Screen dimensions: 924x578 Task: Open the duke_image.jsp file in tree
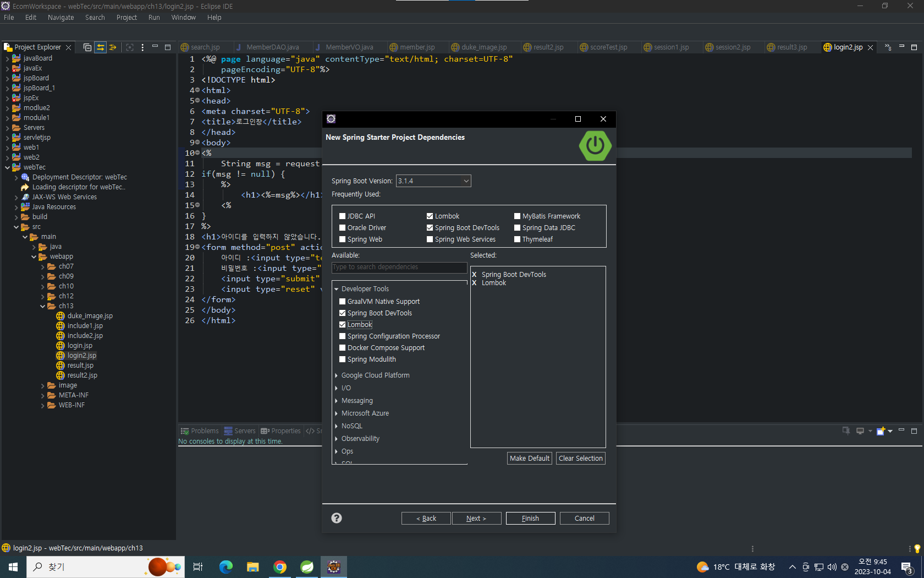click(x=90, y=316)
